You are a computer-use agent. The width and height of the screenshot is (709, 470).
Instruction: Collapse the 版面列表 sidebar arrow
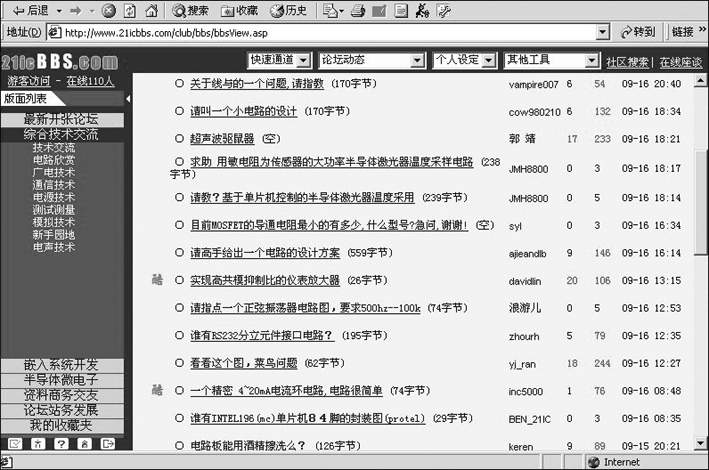pos(128,98)
